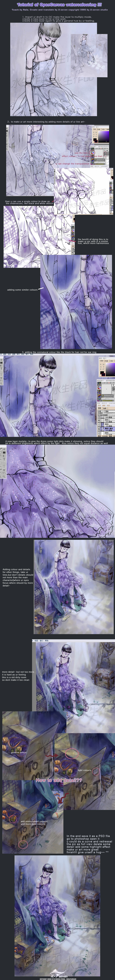
Task: Open the RGB tab in step 2 colour panel
Action: [99, 129]
